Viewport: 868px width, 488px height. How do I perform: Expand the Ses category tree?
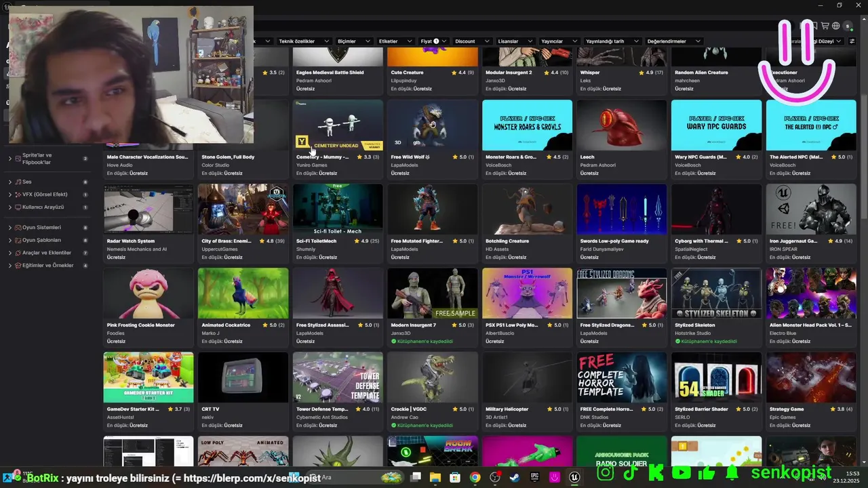[10, 182]
